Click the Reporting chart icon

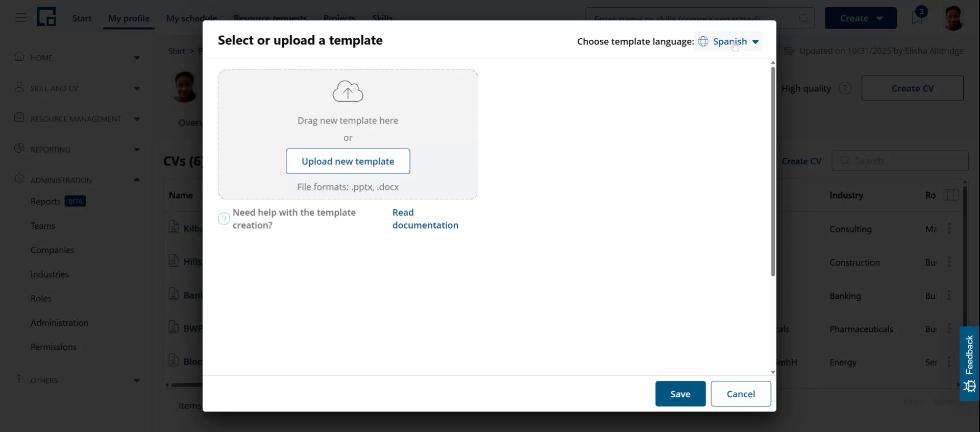(x=19, y=149)
